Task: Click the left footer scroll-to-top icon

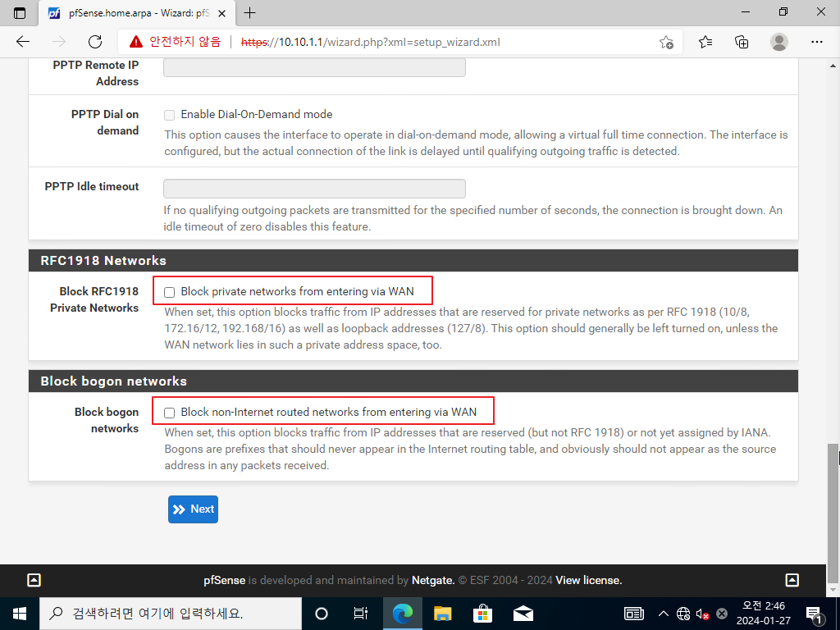Action: click(34, 580)
